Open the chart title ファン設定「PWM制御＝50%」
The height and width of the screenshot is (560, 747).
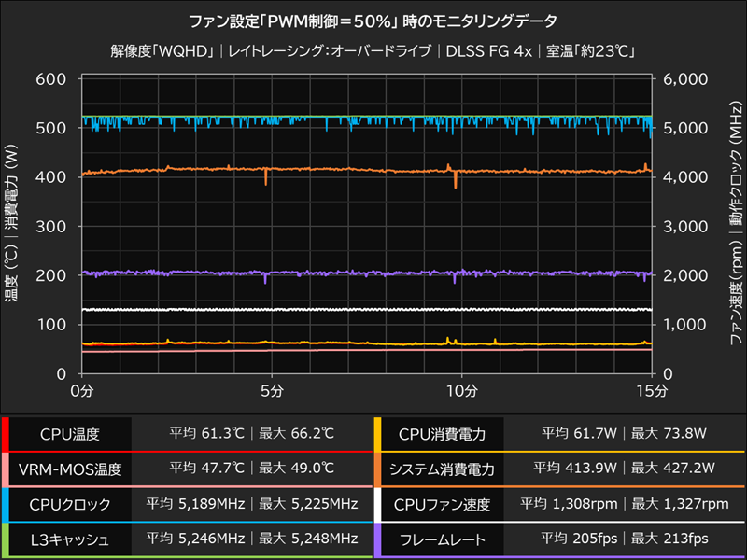tap(373, 19)
